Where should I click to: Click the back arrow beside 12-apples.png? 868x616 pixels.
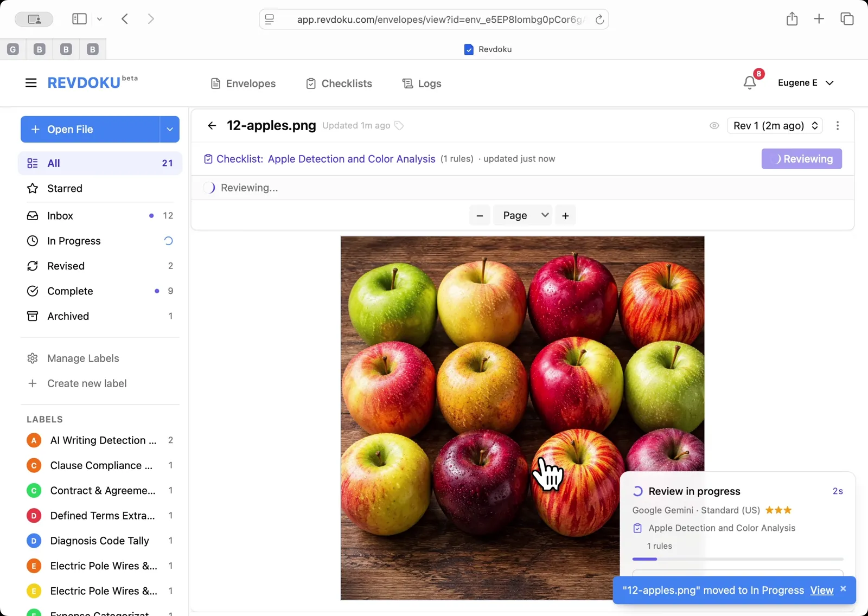pos(212,126)
